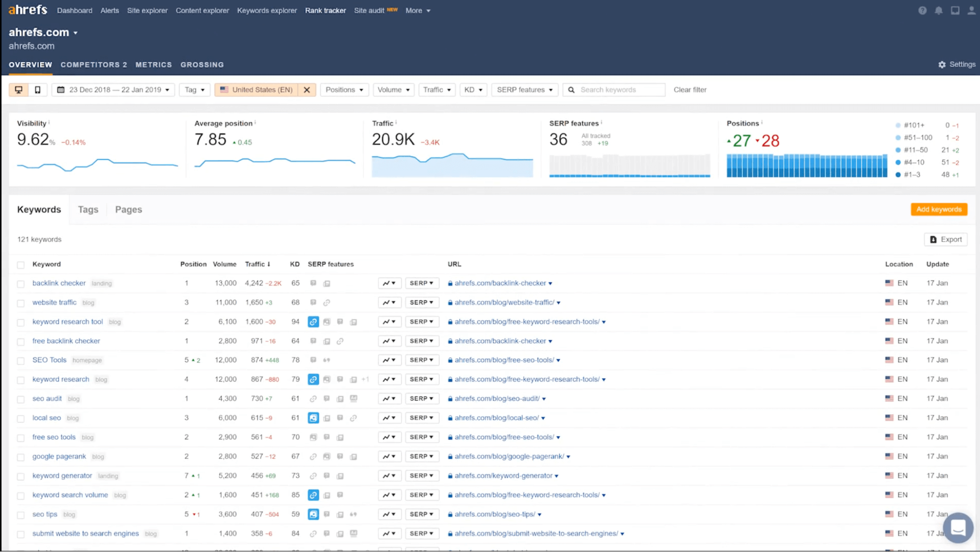Image resolution: width=980 pixels, height=552 pixels.
Task: Click first SERP feature icon in seo audit row
Action: pyautogui.click(x=313, y=399)
